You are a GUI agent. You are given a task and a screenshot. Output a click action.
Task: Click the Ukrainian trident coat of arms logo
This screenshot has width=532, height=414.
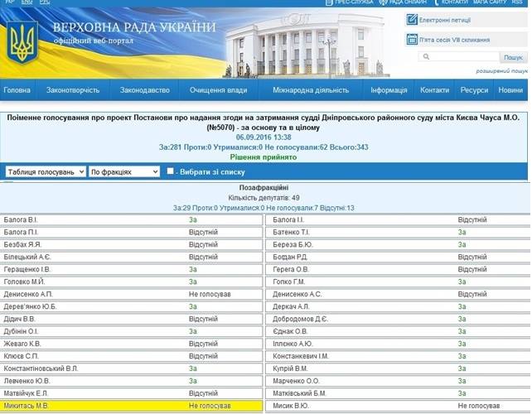(x=22, y=42)
